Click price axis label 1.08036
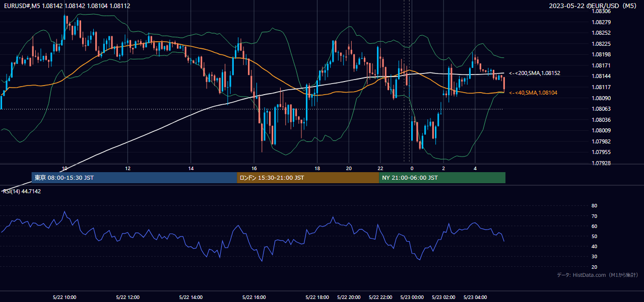Screen dimensions: 644x302 [x=601, y=120]
